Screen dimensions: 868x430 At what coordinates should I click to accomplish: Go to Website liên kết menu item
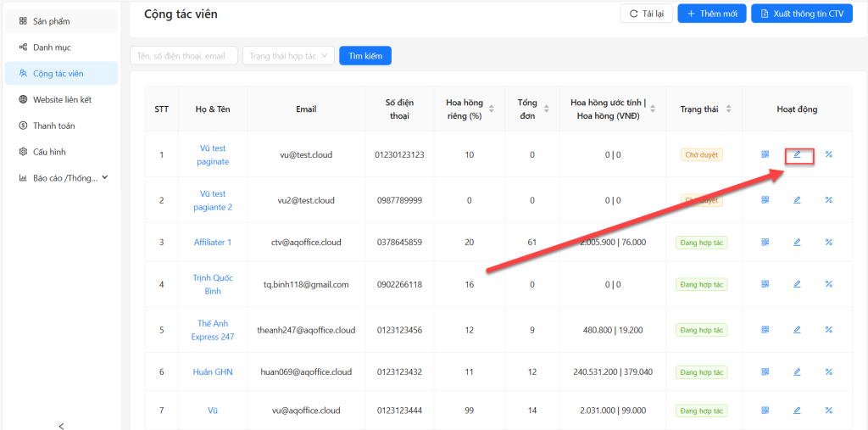[61, 99]
